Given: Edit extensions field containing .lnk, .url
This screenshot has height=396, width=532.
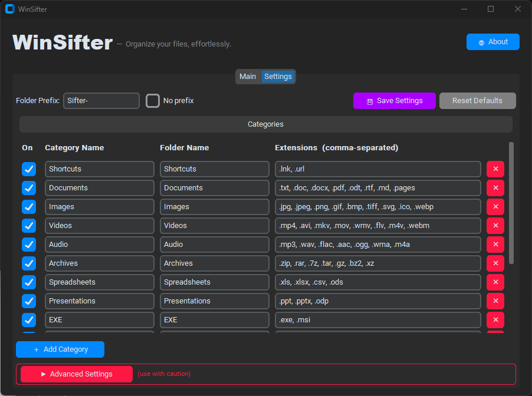Looking at the screenshot, I should pos(378,169).
